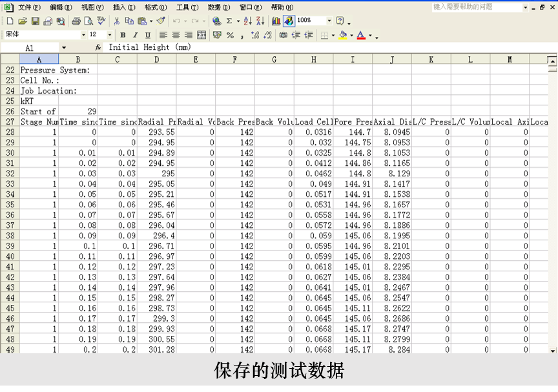Open the zoom level dropdown
Image resolution: width=558 pixels, height=392 pixels.
[x=331, y=21]
